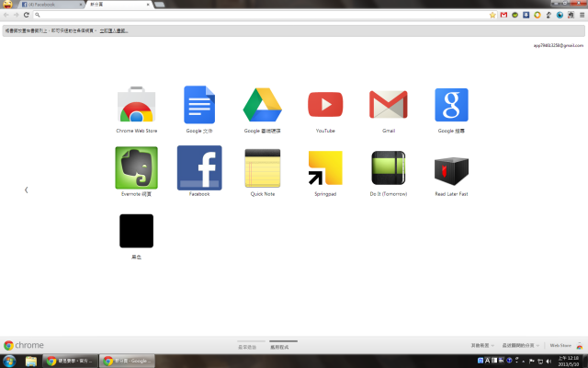Click the green round extension icon
Screen dimensions: 588x368
[x=514, y=15]
